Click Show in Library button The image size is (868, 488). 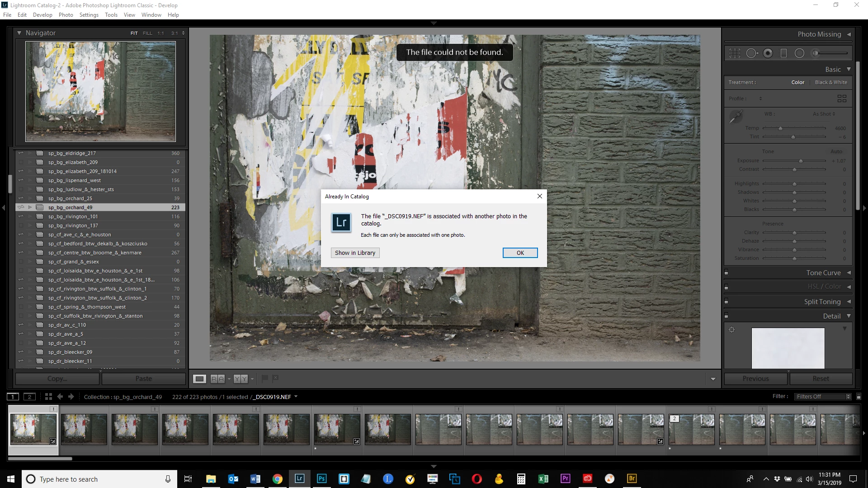[355, 253]
